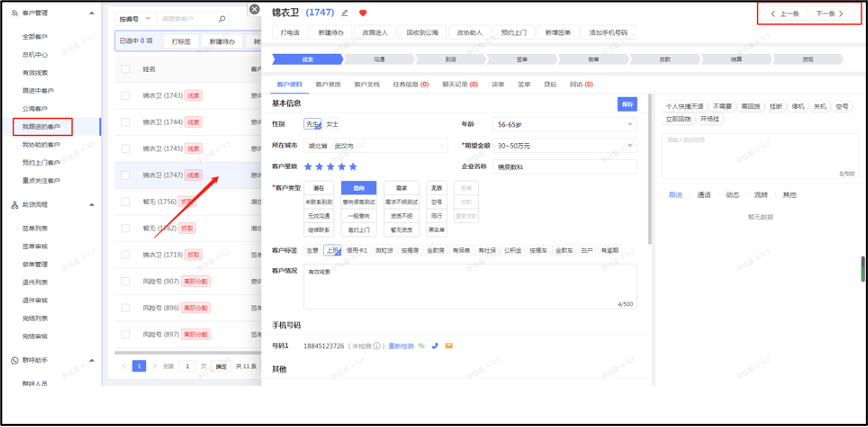Click the 回收到公海 button
The width and height of the screenshot is (868, 427).
(422, 32)
